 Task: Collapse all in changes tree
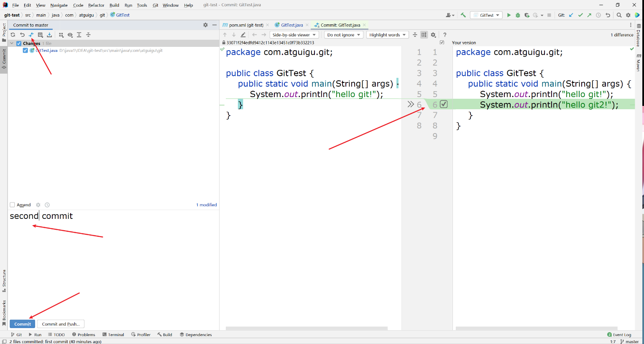(88, 35)
